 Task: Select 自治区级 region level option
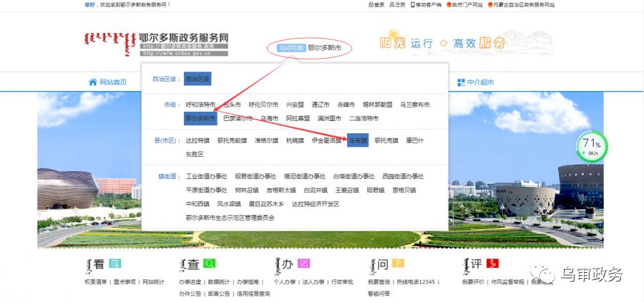(197, 79)
